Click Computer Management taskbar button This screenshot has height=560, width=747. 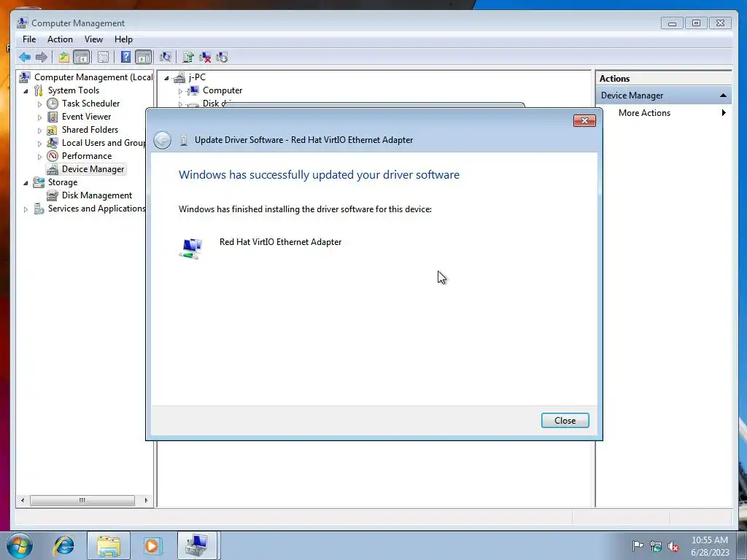coord(197,545)
